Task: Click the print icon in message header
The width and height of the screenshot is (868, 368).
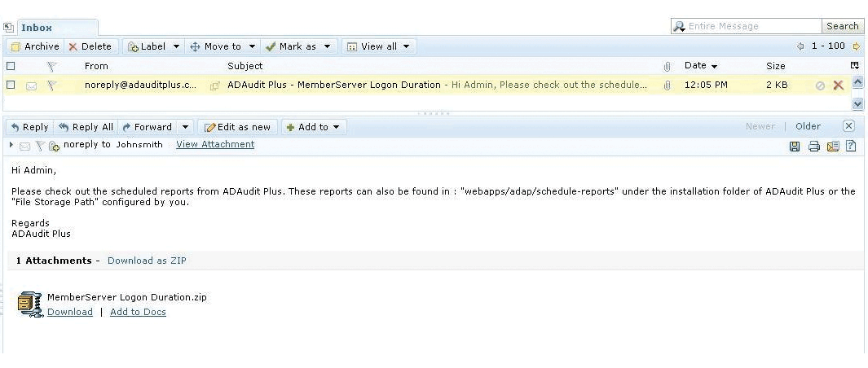Action: coord(813,147)
